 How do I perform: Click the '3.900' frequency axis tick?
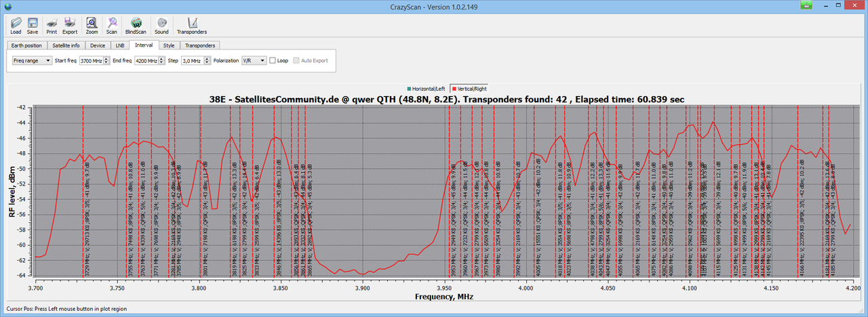362,287
